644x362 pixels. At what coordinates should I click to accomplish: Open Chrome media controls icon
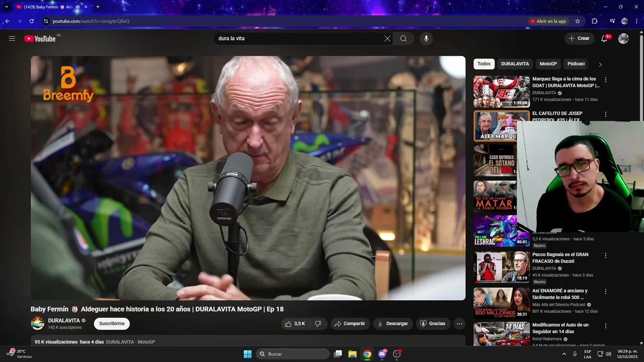tap(612, 21)
